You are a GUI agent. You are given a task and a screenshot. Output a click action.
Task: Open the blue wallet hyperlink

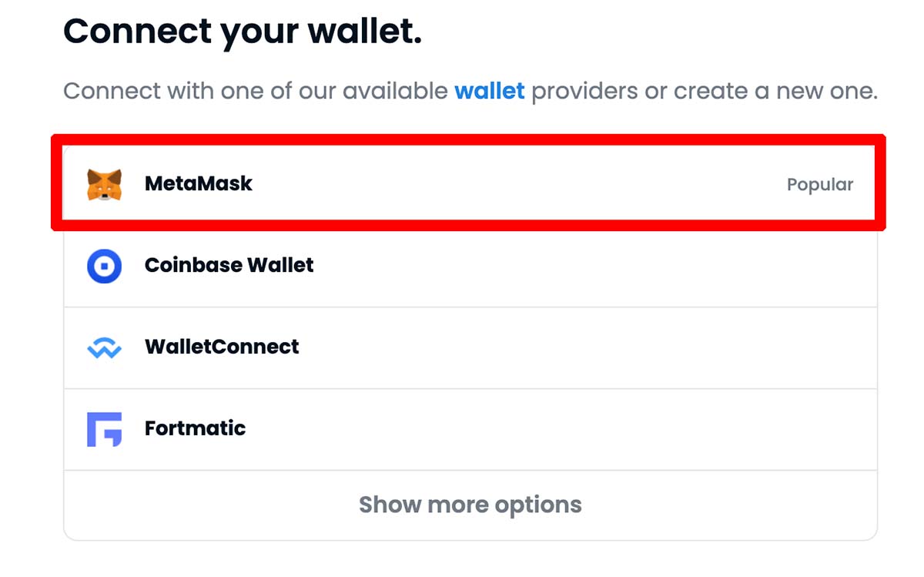(x=490, y=91)
